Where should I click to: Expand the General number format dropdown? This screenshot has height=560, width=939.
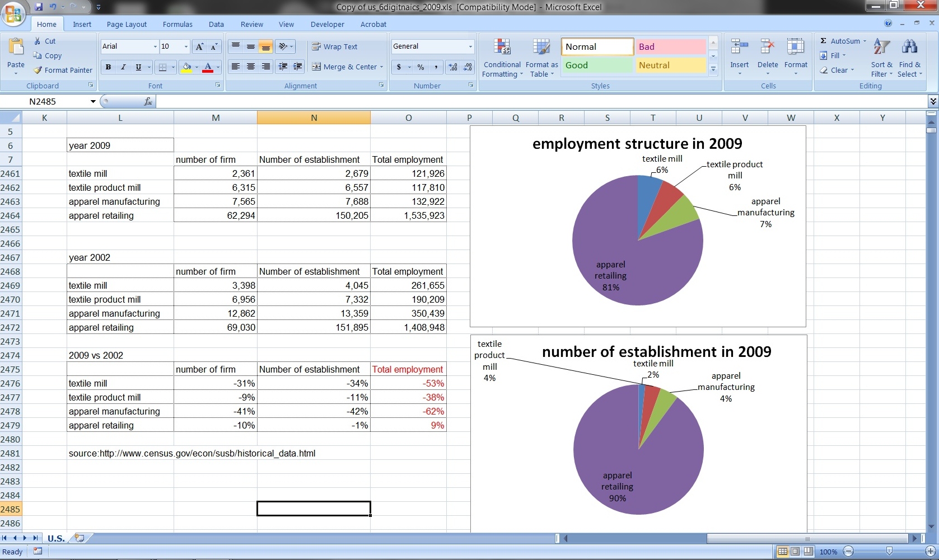pos(470,46)
